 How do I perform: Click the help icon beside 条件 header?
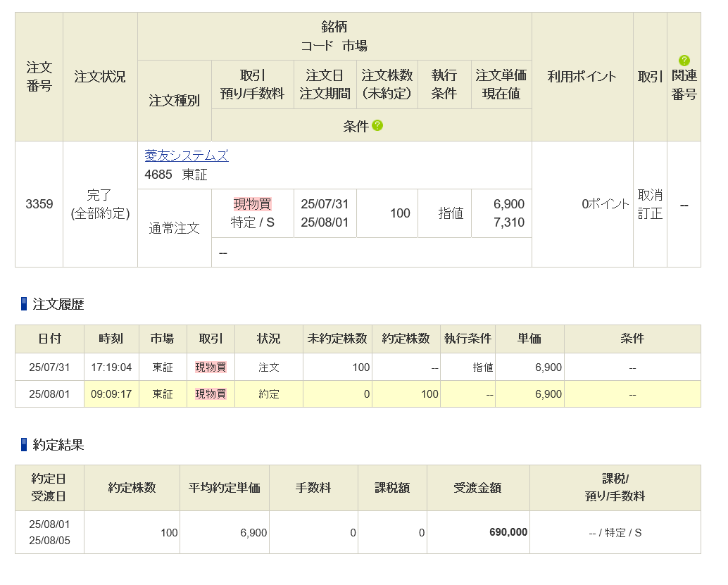(x=377, y=125)
